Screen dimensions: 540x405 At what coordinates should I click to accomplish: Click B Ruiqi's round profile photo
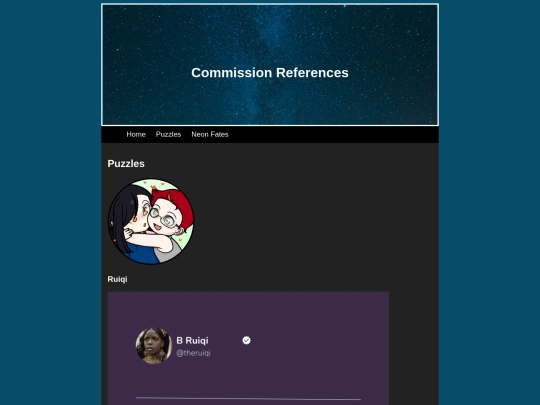coord(154,345)
